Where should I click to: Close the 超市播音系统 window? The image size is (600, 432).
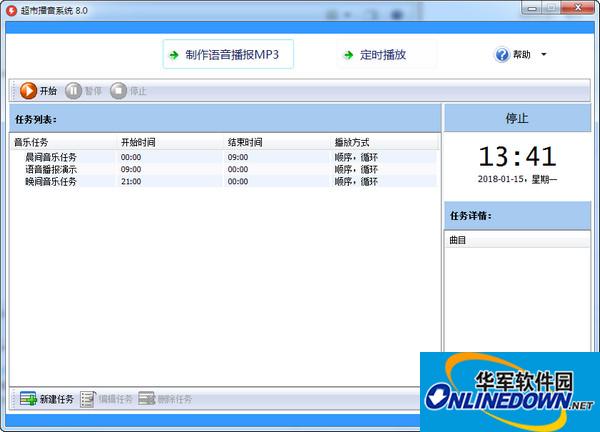point(579,8)
